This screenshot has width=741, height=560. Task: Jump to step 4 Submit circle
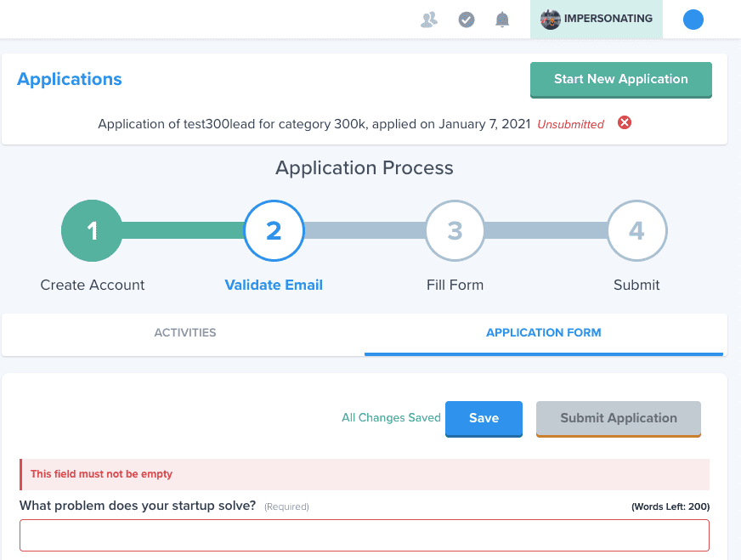pyautogui.click(x=636, y=230)
